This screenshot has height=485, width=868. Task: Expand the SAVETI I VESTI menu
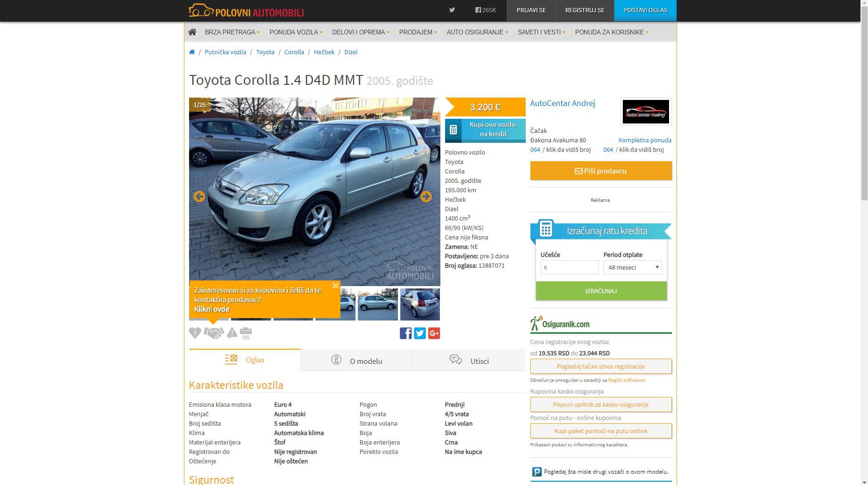pyautogui.click(x=542, y=32)
